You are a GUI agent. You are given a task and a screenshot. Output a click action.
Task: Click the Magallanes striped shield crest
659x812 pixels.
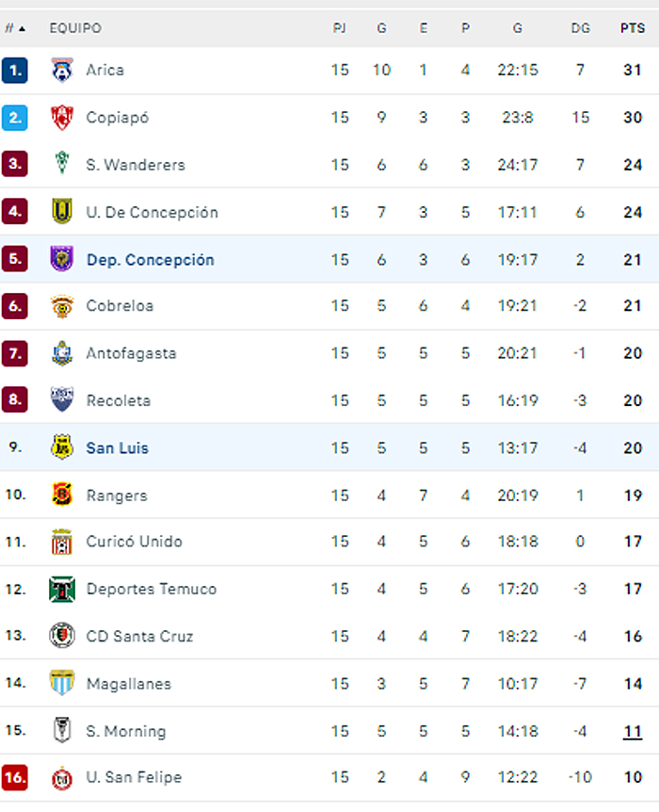click(62, 683)
